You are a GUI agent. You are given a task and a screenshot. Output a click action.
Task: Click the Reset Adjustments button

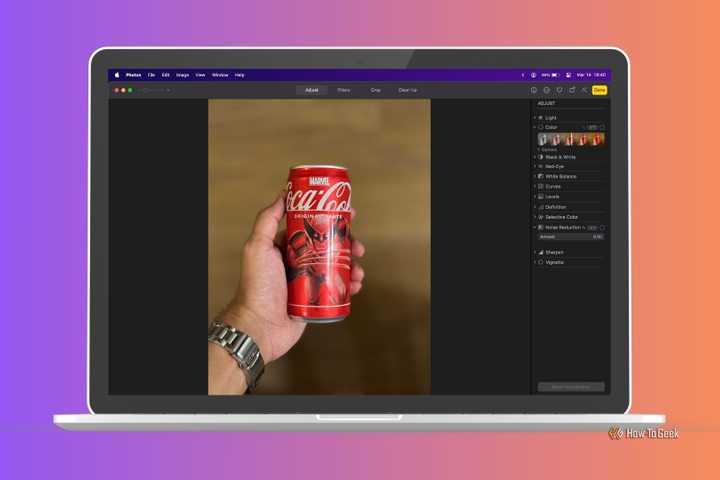click(571, 386)
